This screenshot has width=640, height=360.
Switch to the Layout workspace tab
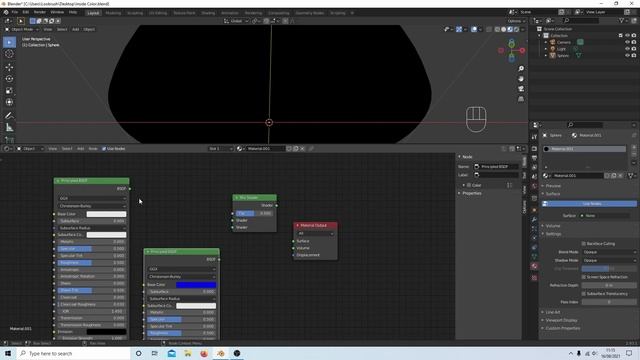[x=93, y=13]
